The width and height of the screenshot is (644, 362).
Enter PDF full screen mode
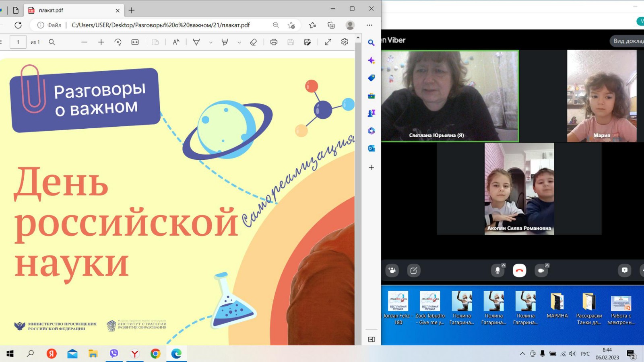pos(328,42)
